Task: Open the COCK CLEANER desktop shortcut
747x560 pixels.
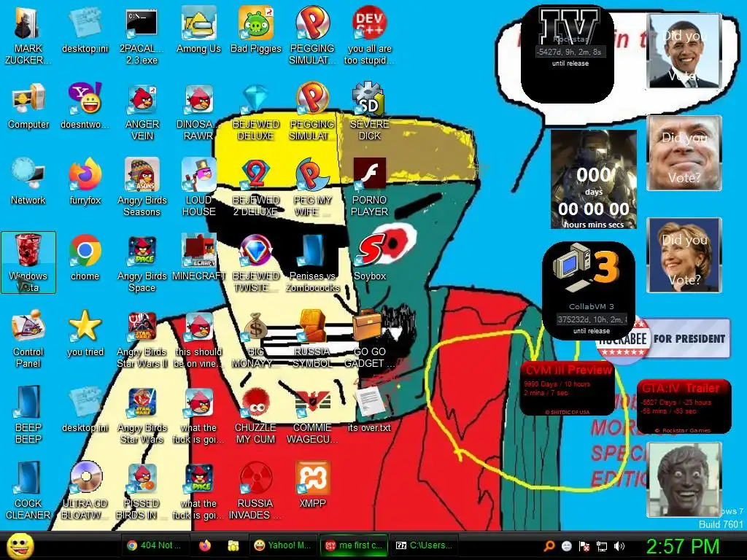Action: 28,491
